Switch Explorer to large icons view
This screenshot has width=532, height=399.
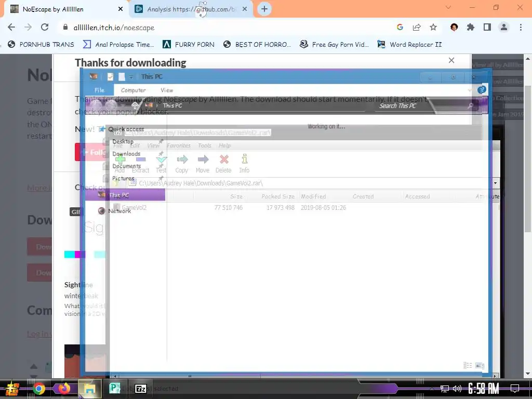[480, 365]
